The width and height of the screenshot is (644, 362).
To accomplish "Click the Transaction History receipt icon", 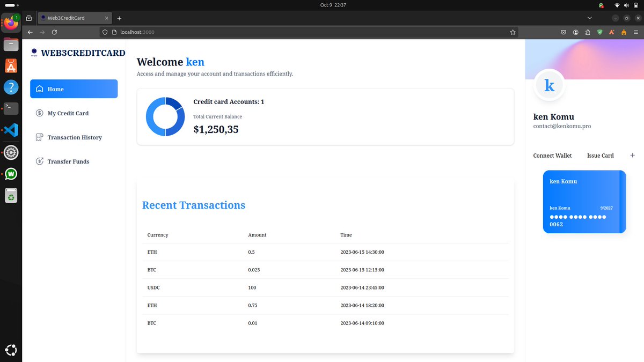I will (x=40, y=137).
